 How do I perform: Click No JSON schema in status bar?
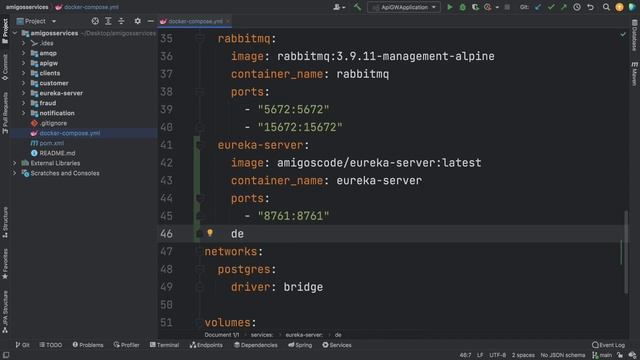[562, 355]
